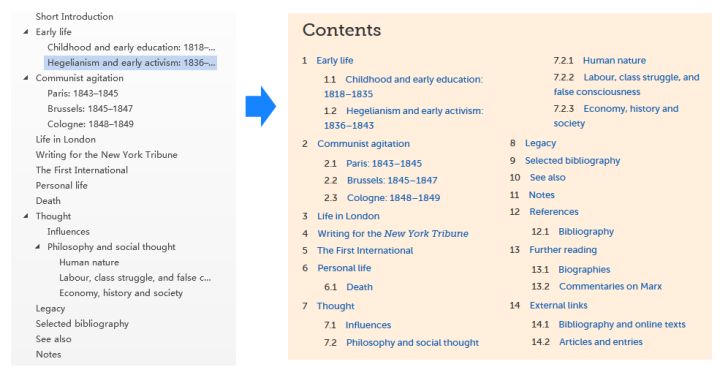This screenshot has width=720, height=367.
Task: Select Notes at the outline bottom
Action: pyautogui.click(x=48, y=354)
